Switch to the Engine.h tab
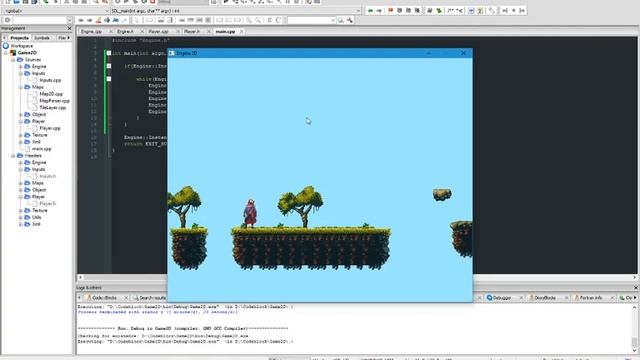The height and width of the screenshot is (360, 640). [125, 31]
